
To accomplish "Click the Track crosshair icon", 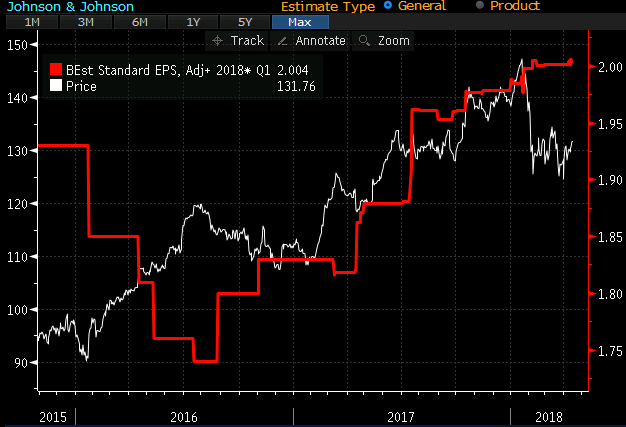I will [218, 41].
